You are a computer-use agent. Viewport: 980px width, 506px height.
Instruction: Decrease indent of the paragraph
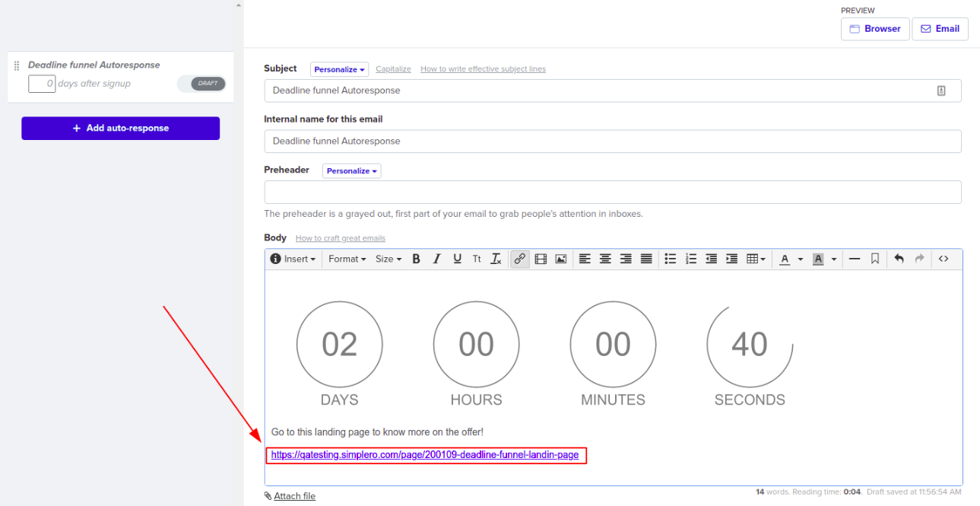coord(712,259)
